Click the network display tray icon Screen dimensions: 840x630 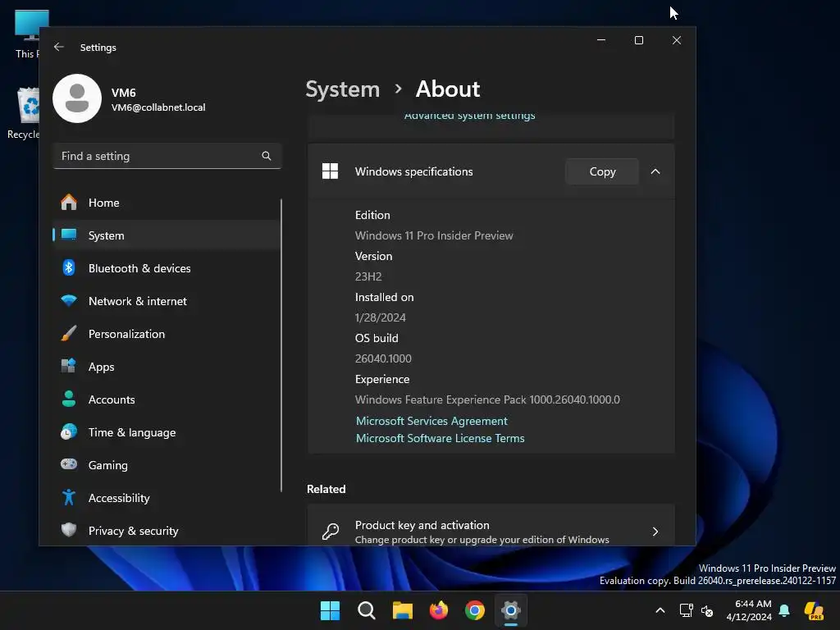point(687,610)
